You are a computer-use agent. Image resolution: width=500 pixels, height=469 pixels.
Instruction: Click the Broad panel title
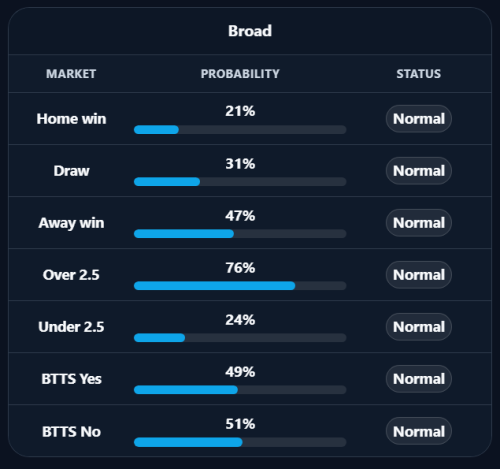pyautogui.click(x=250, y=31)
